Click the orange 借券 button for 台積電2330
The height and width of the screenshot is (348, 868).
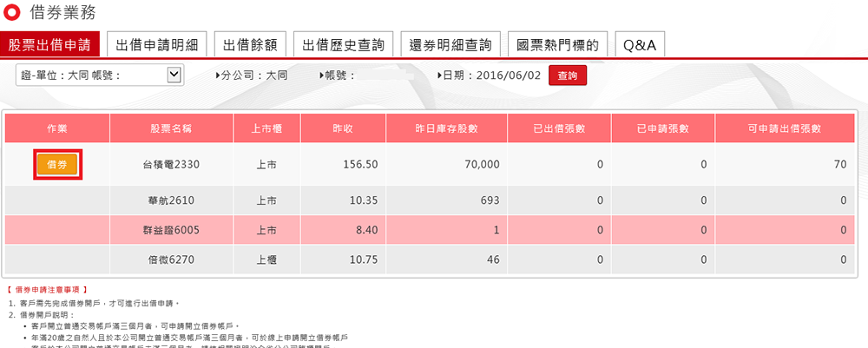(x=58, y=164)
